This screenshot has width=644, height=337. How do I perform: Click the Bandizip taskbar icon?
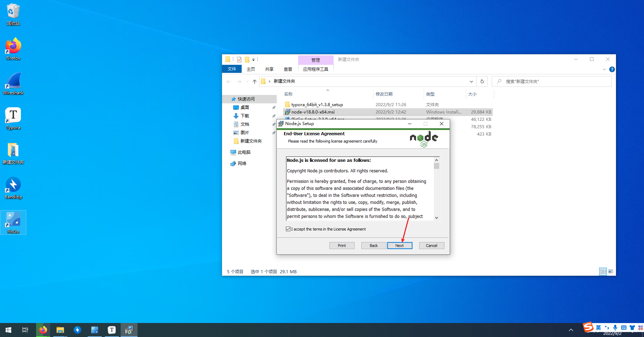(x=78, y=330)
